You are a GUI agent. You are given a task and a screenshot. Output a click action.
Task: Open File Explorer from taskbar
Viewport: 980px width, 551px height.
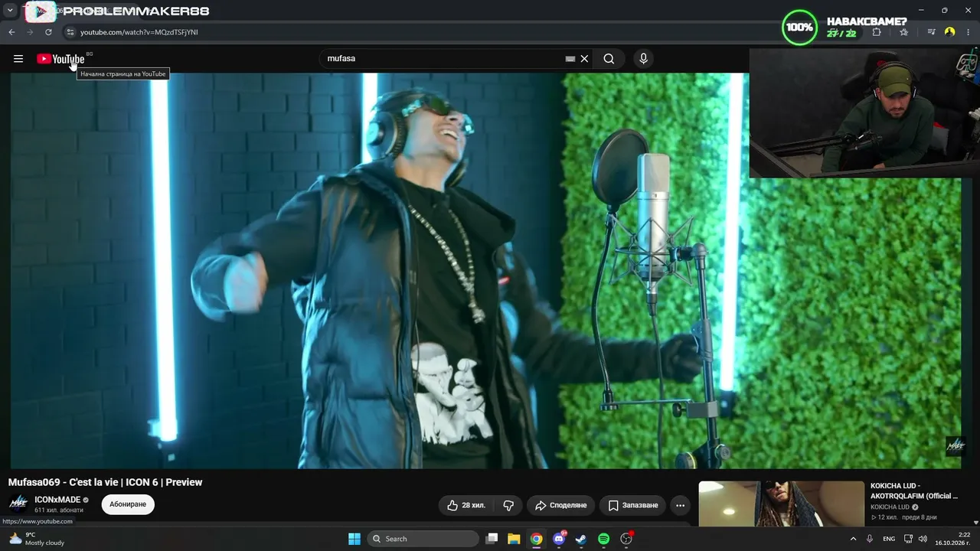pos(514,539)
